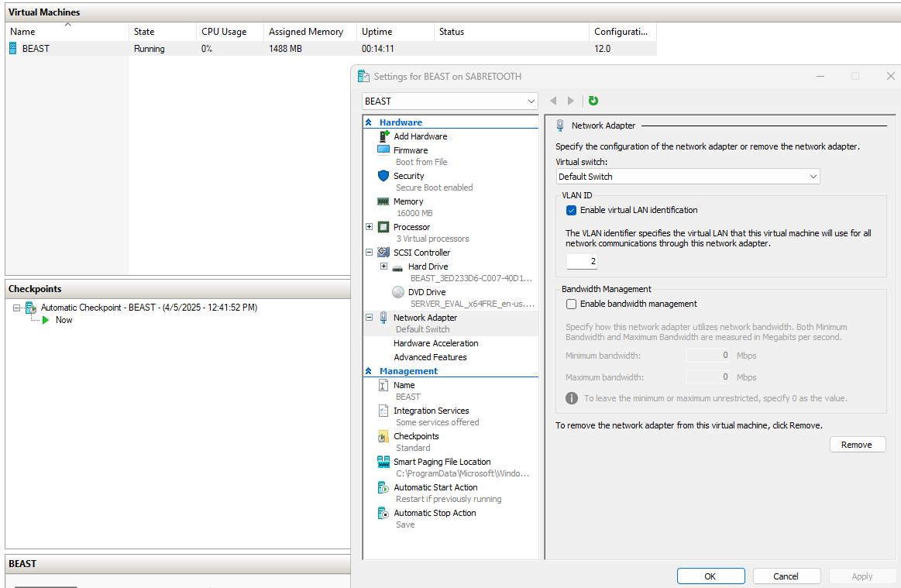Open Advanced Features settings page
Image resolution: width=901 pixels, height=588 pixels.
click(430, 357)
